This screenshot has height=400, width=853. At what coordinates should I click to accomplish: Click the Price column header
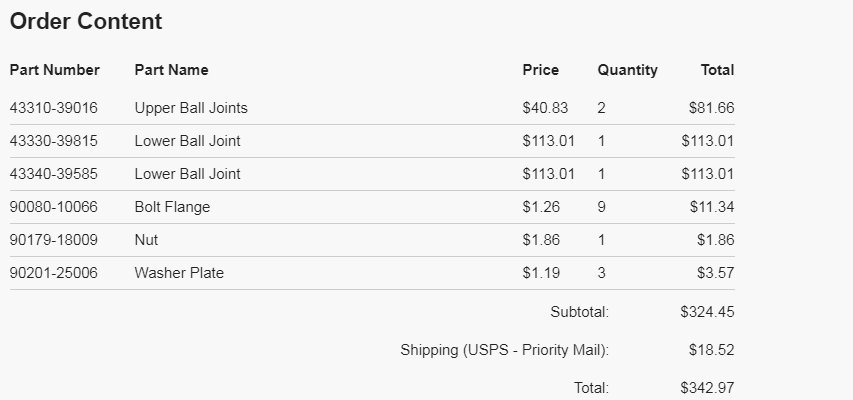tap(541, 70)
